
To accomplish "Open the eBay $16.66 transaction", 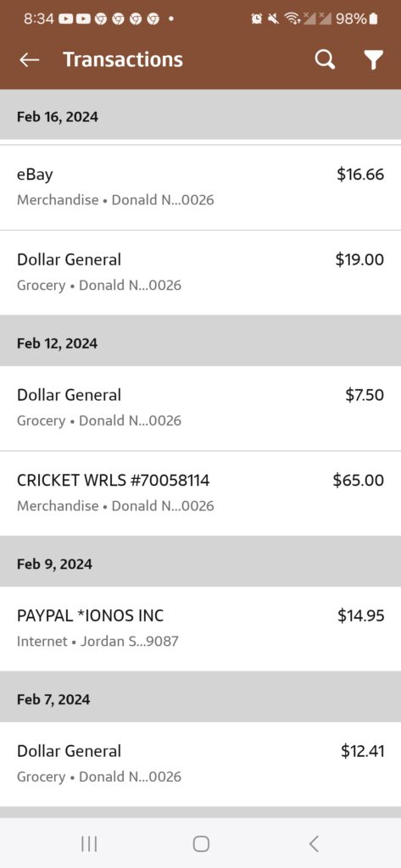I will (x=200, y=187).
